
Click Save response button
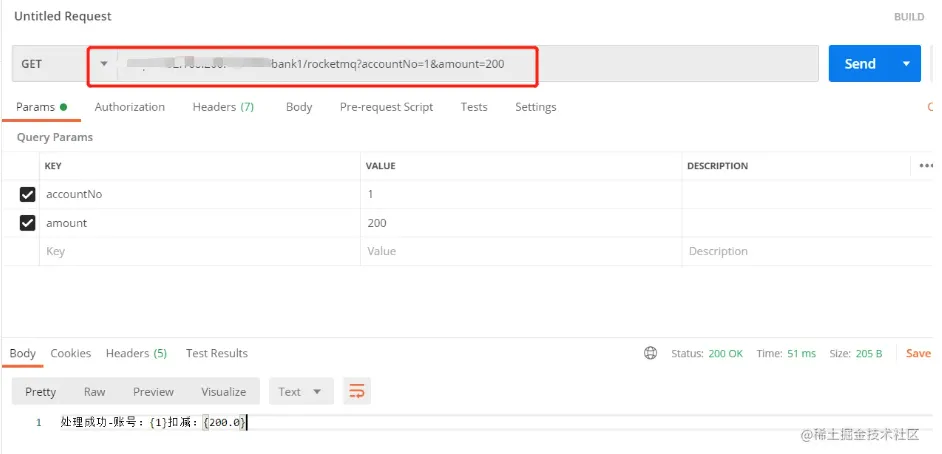[918, 353]
